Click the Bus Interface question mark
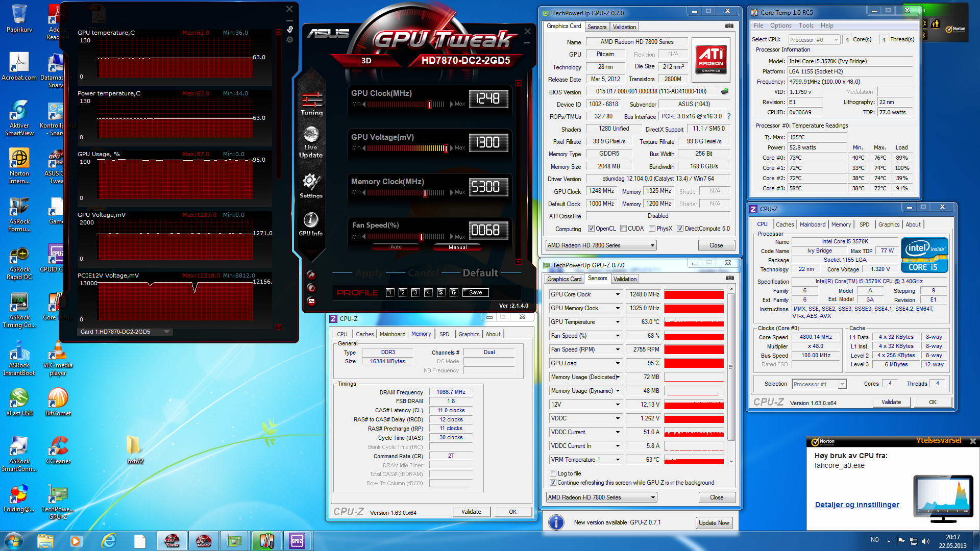The width and height of the screenshot is (980, 551). pyautogui.click(x=729, y=116)
